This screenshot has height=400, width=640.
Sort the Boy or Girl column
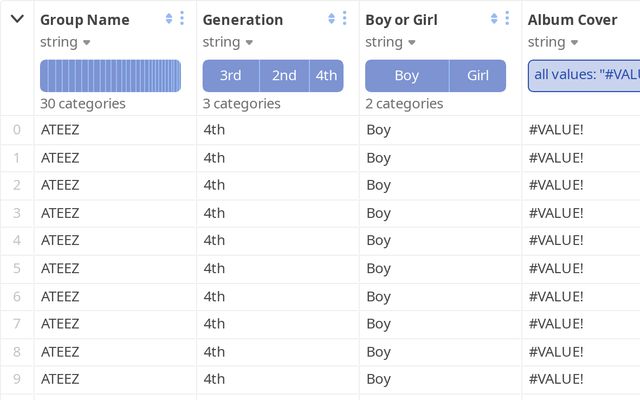click(494, 19)
